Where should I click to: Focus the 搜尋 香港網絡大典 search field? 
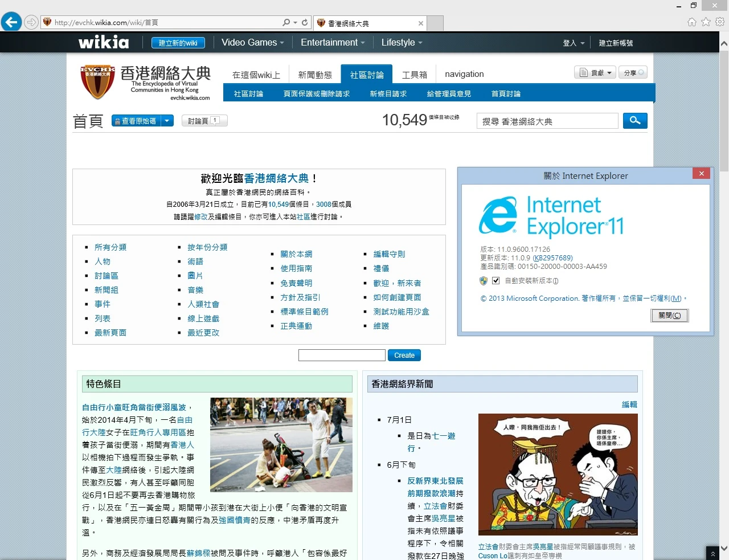547,121
